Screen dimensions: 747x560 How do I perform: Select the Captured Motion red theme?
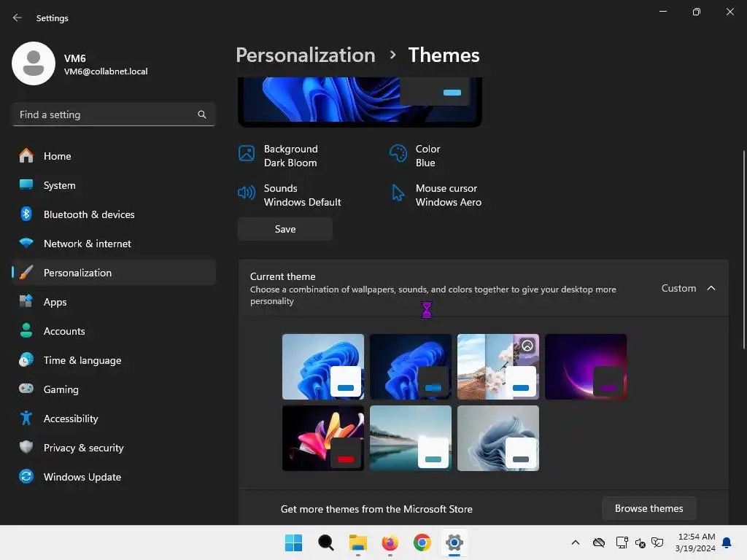tap(323, 438)
